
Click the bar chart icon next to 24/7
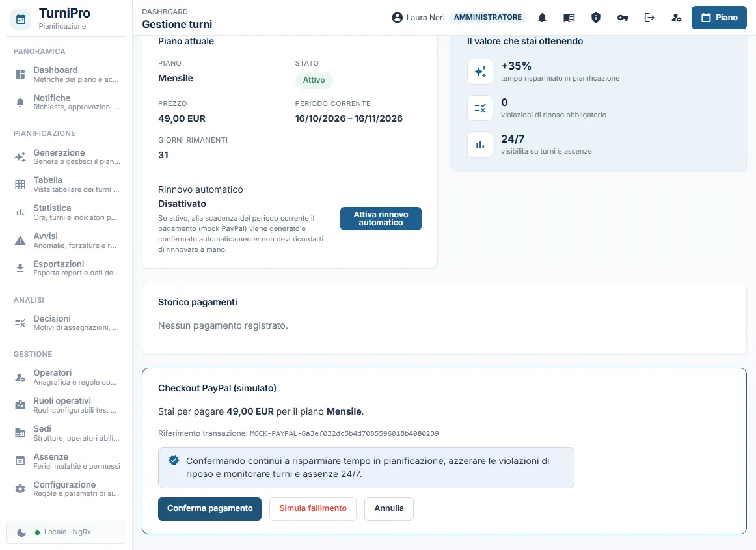click(480, 144)
